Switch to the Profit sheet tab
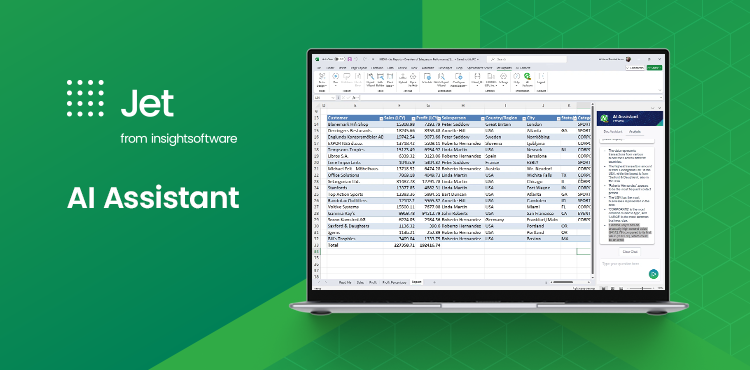Viewport: 750px width, 370px height. [373, 282]
